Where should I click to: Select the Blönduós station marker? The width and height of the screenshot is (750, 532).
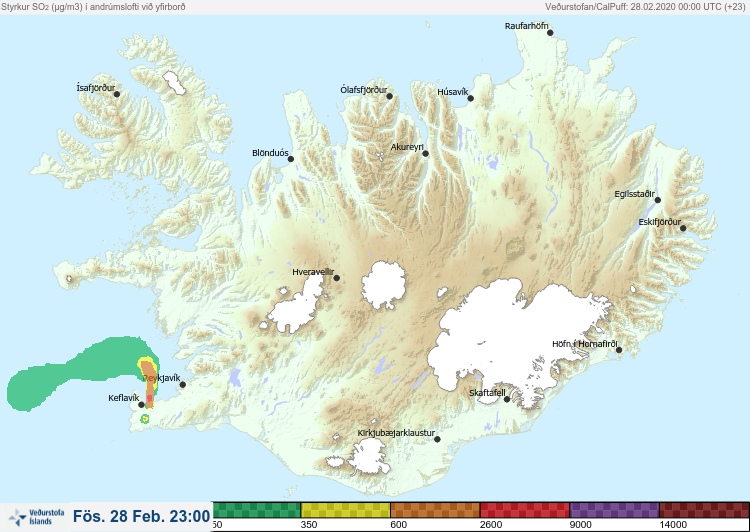[x=290, y=159]
